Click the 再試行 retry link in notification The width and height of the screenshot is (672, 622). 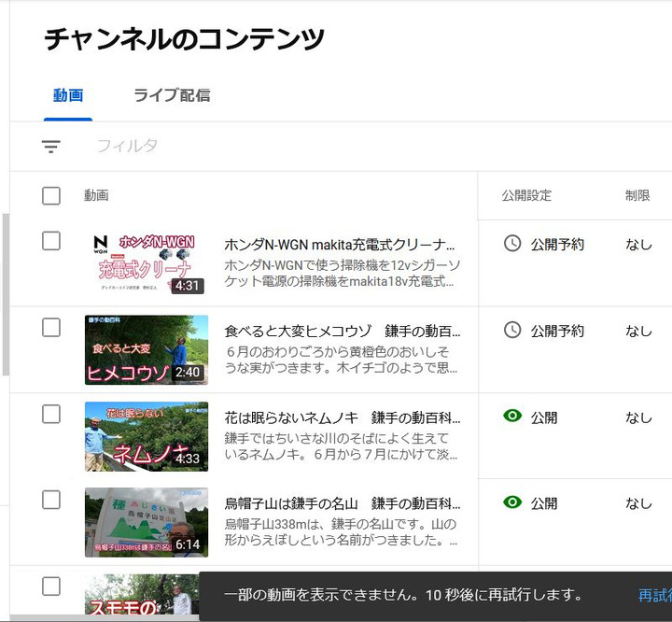(654, 596)
